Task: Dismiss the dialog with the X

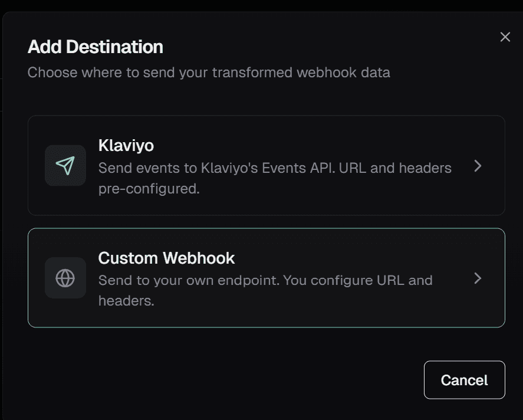Action: (505, 37)
